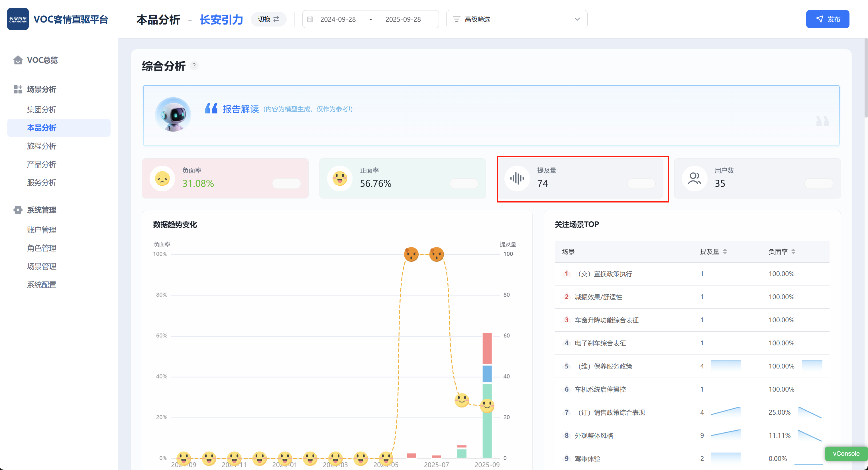Sort table by 提及量 column
The height and width of the screenshot is (470, 868).
[725, 252]
